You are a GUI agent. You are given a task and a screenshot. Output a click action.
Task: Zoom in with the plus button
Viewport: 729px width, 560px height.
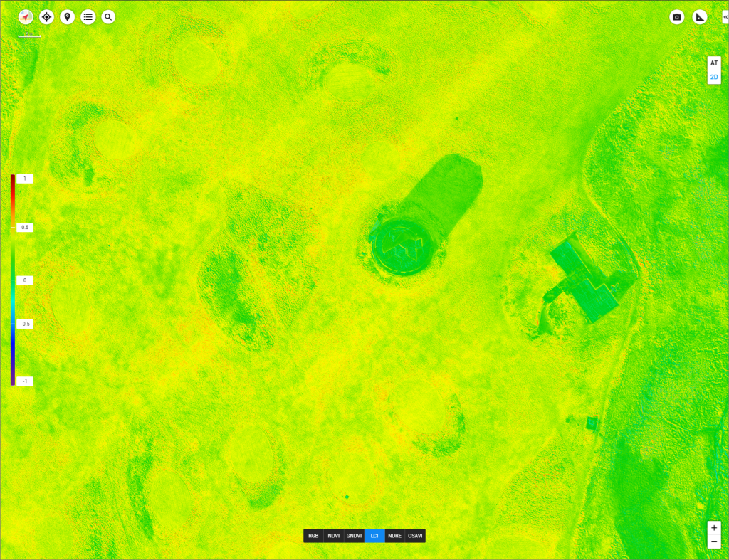[714, 528]
